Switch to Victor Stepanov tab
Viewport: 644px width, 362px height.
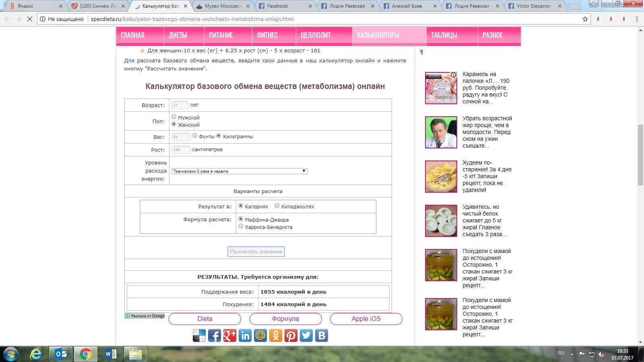pos(535,6)
